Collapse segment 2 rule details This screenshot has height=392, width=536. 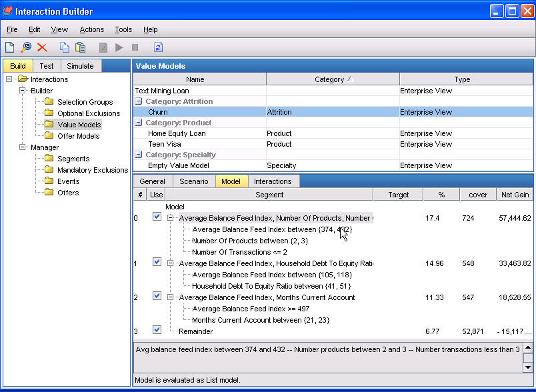click(170, 297)
